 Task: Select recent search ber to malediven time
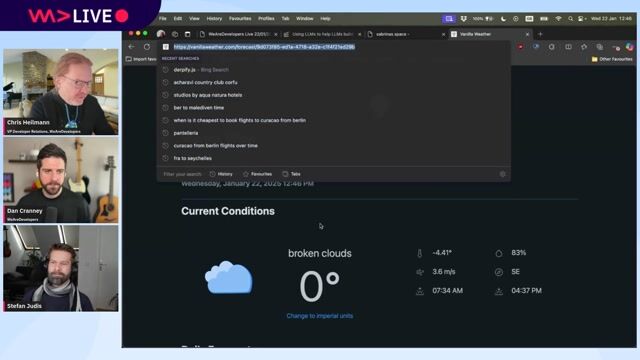click(335, 108)
